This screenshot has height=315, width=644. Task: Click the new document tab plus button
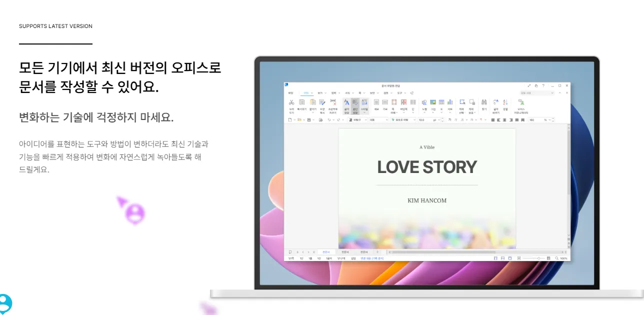(x=378, y=251)
